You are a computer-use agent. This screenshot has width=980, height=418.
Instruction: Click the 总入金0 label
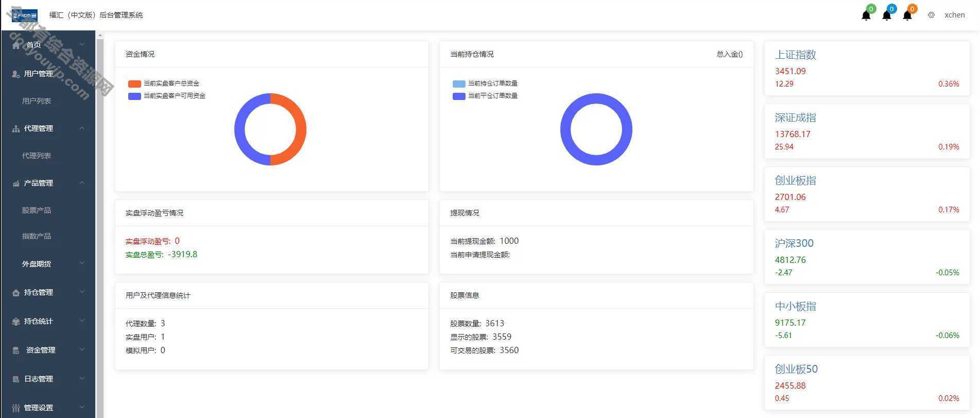click(729, 54)
